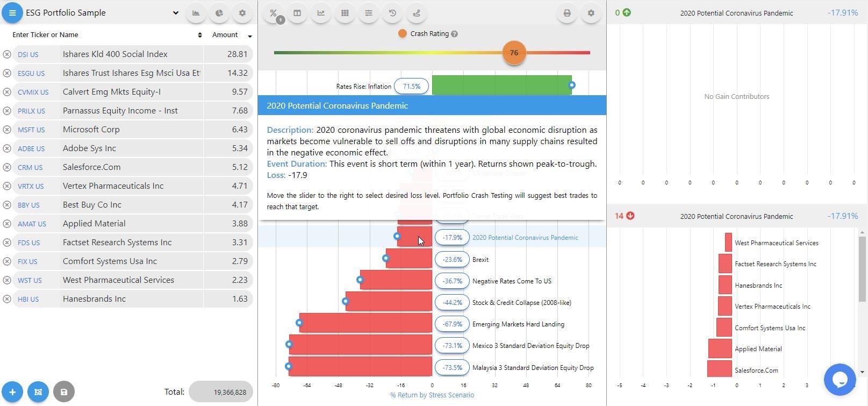Expand the ESG Portfolio Sample dropdown
Viewport: 868px width, 406px height.
coord(175,13)
